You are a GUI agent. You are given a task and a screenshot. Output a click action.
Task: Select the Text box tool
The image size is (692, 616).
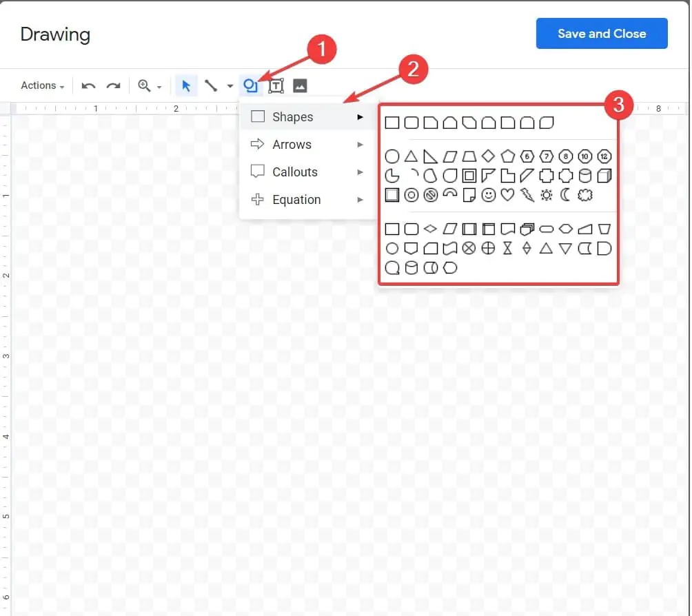tap(276, 86)
